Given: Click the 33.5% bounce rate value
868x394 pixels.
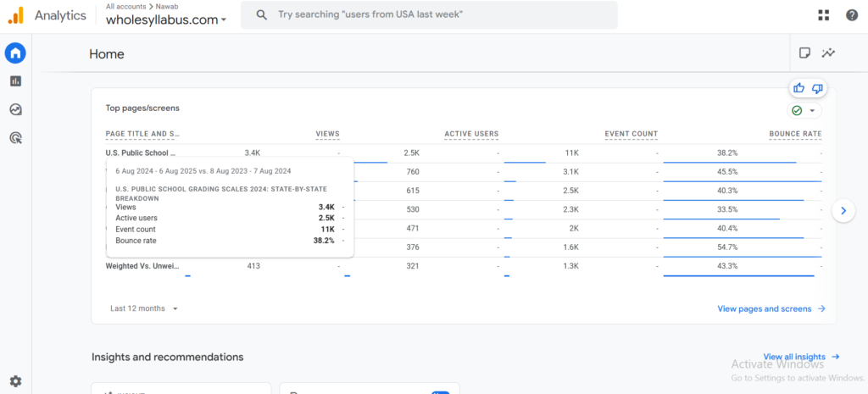Looking at the screenshot, I should click(x=726, y=209).
